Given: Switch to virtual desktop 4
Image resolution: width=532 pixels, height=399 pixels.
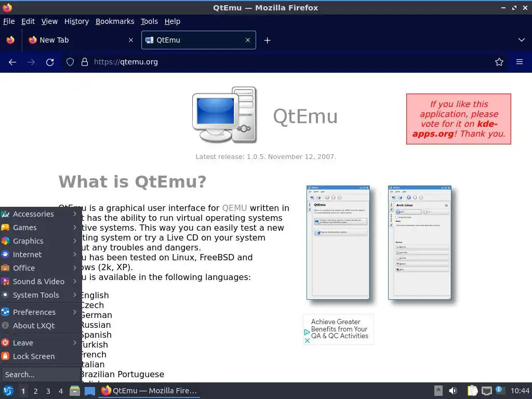Looking at the screenshot, I should 61,391.
